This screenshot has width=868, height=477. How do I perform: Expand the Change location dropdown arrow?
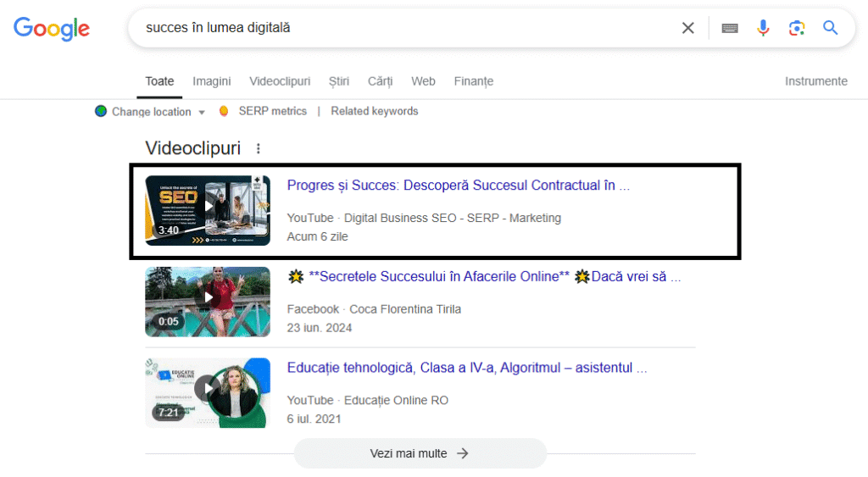[202, 113]
